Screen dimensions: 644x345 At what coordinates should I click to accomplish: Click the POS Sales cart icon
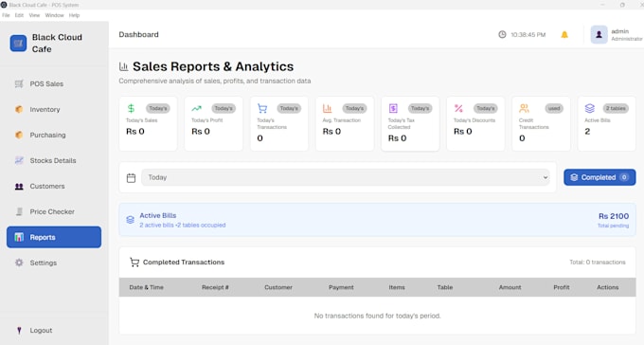coord(19,84)
